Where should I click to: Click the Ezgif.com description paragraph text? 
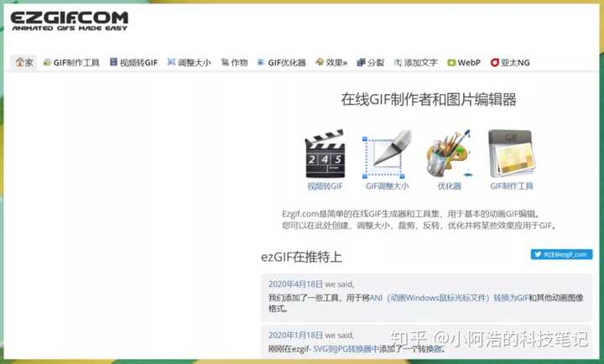point(420,220)
